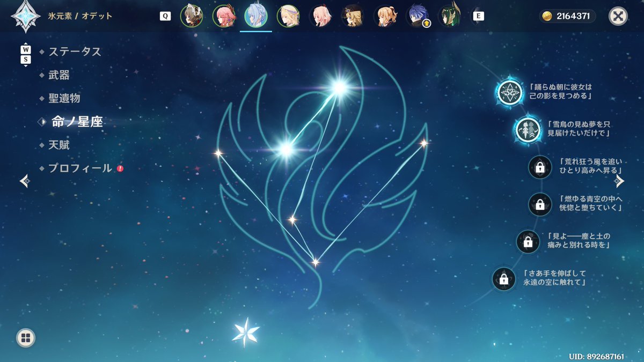Viewport: 644px width, 362px height.
Task: Open the 聖遺物 menu
Action: 64,99
